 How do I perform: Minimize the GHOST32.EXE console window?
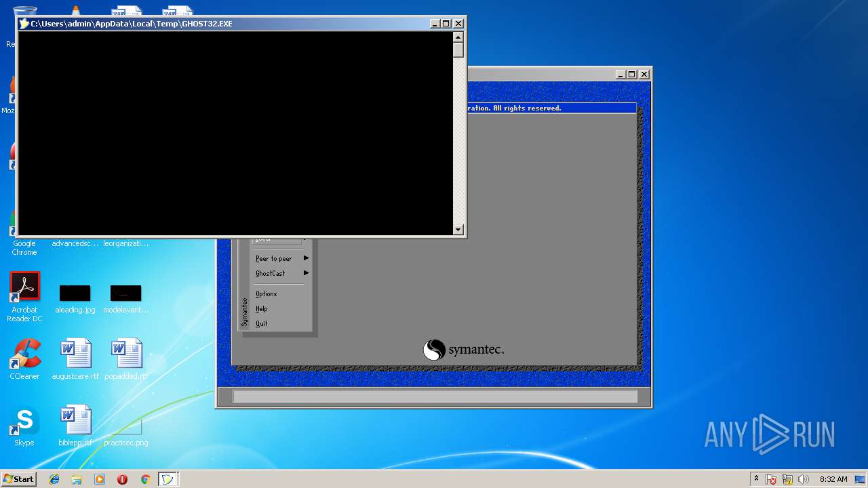click(435, 24)
